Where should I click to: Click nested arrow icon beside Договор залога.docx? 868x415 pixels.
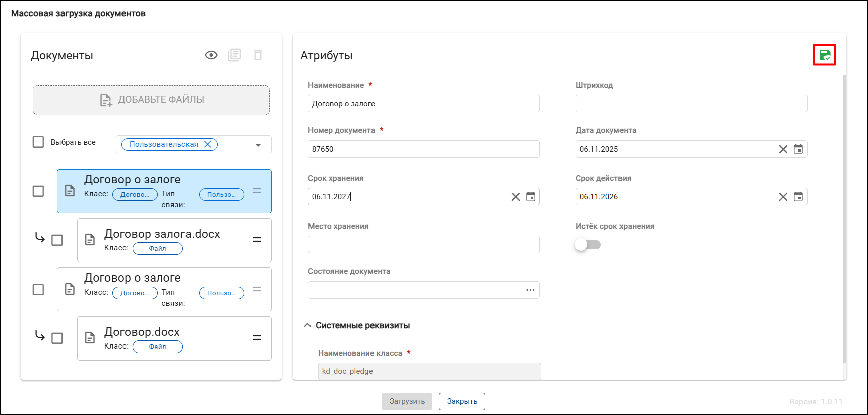pyautogui.click(x=40, y=238)
